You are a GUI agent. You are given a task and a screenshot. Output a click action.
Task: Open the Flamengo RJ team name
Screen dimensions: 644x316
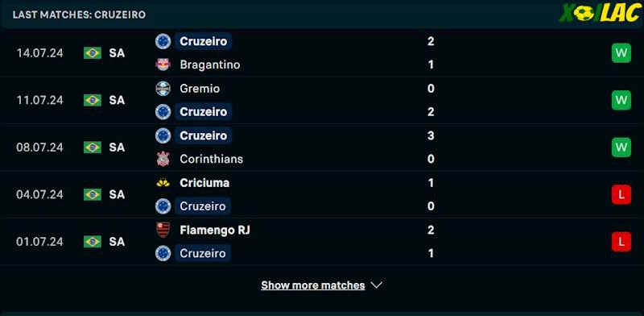click(x=215, y=230)
